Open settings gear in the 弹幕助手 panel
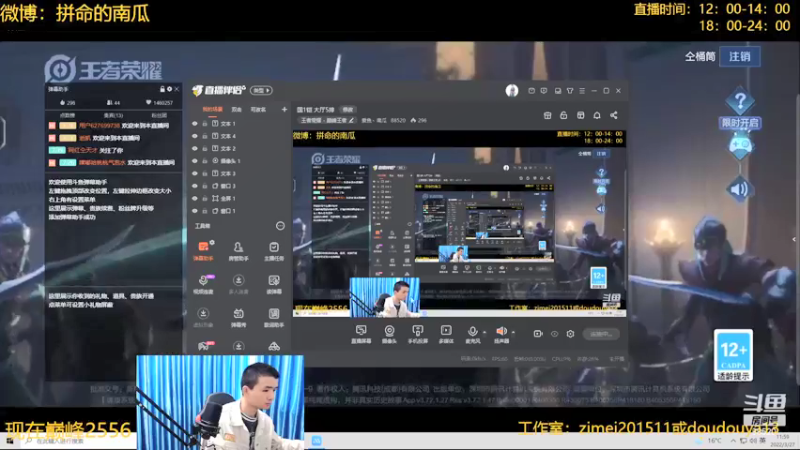This screenshot has height=450, width=800. click(169, 89)
